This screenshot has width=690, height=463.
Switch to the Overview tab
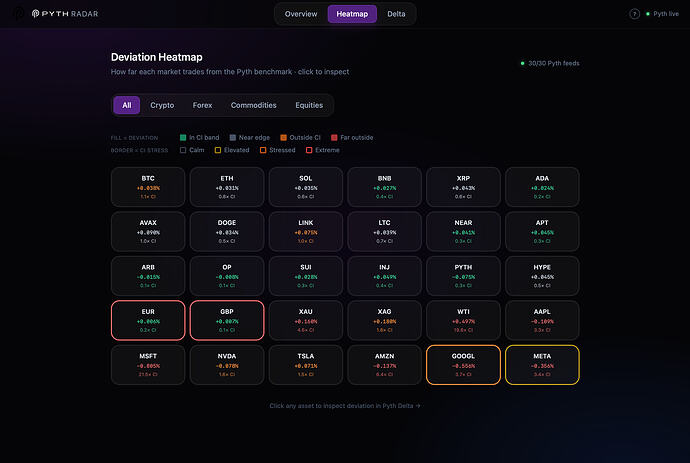point(301,14)
